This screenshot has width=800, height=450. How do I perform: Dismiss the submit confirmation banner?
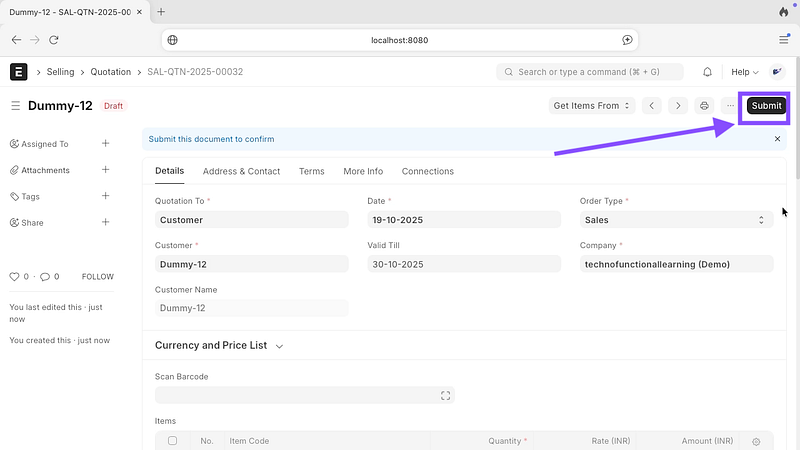pos(777,139)
